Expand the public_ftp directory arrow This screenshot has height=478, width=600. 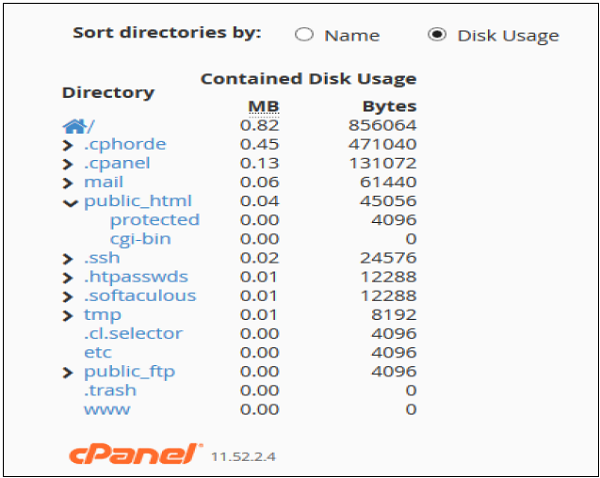[x=68, y=373]
